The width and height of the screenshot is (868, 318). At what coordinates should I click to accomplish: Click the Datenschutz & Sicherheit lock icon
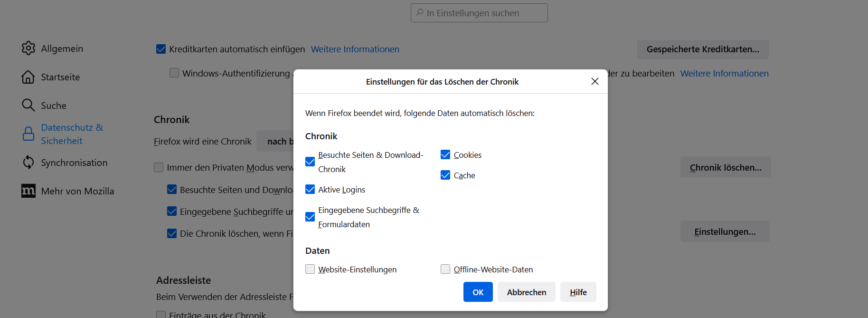click(x=28, y=134)
